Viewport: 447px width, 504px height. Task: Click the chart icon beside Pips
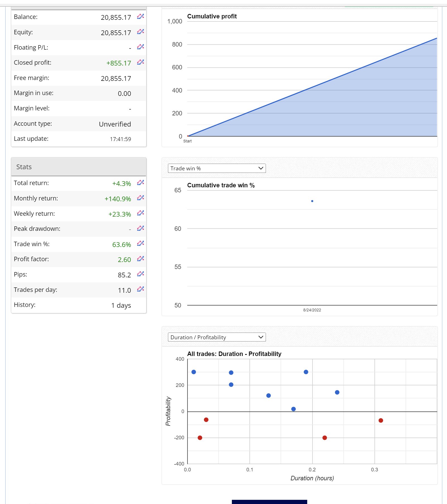140,274
